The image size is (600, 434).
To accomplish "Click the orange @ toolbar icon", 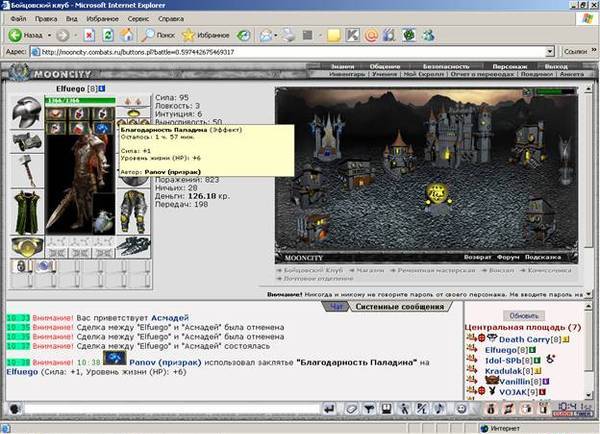I will pyautogui.click(x=371, y=36).
